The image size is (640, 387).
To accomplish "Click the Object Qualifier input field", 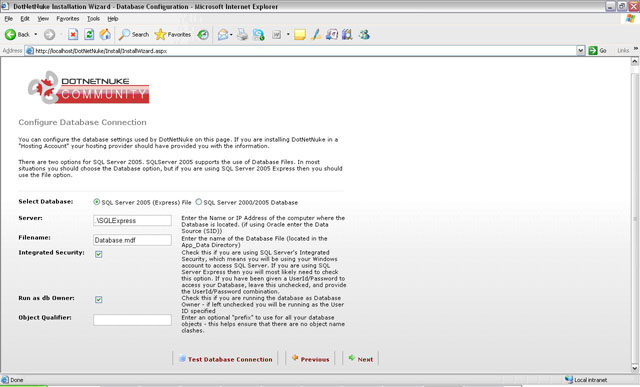I will point(132,320).
